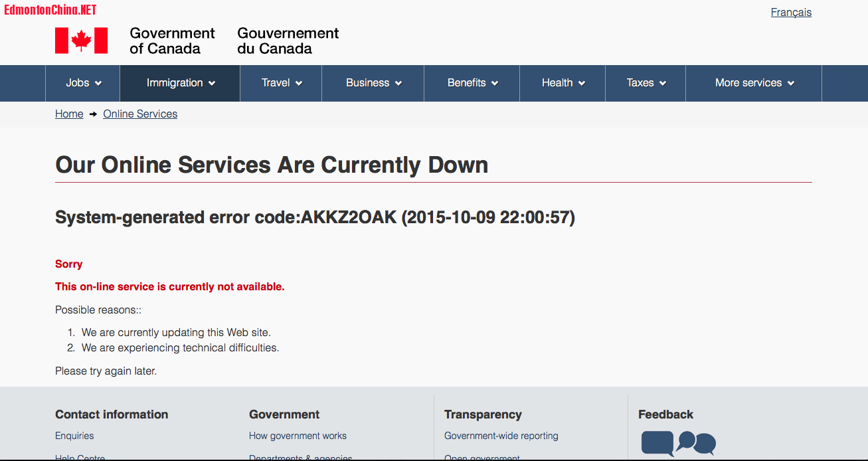Expand the Taxes dropdown menu
Image resolution: width=868 pixels, height=461 pixels.
click(645, 83)
